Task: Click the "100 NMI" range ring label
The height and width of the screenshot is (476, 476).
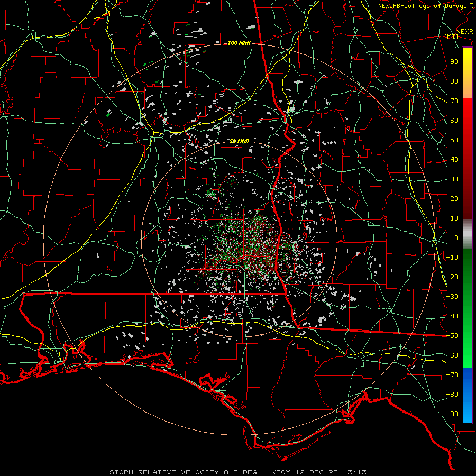Action: coord(239,43)
